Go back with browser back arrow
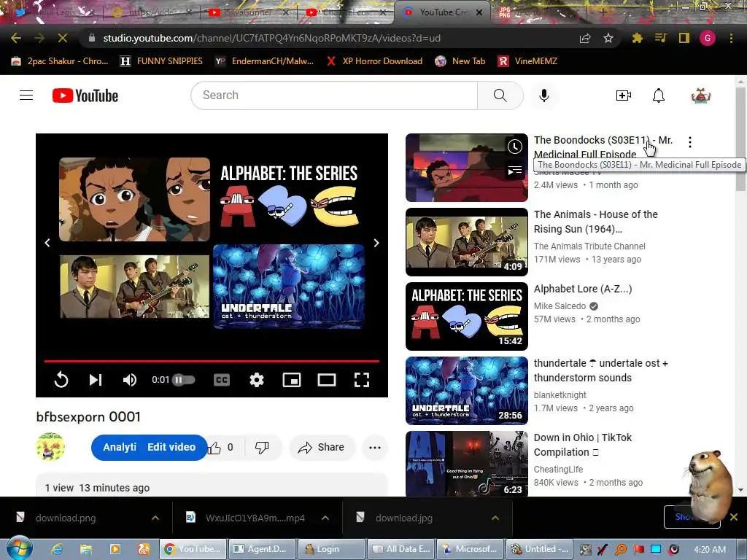This screenshot has width=747, height=560. pos(16,38)
